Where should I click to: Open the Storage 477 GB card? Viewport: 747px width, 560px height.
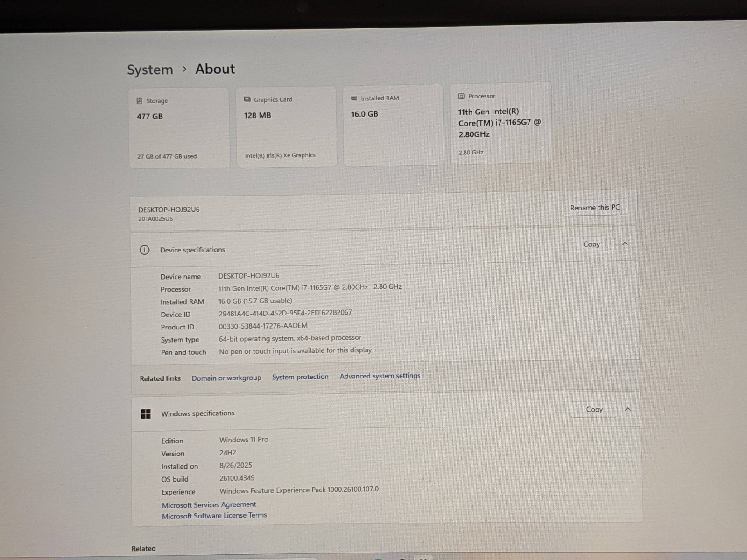[179, 127]
